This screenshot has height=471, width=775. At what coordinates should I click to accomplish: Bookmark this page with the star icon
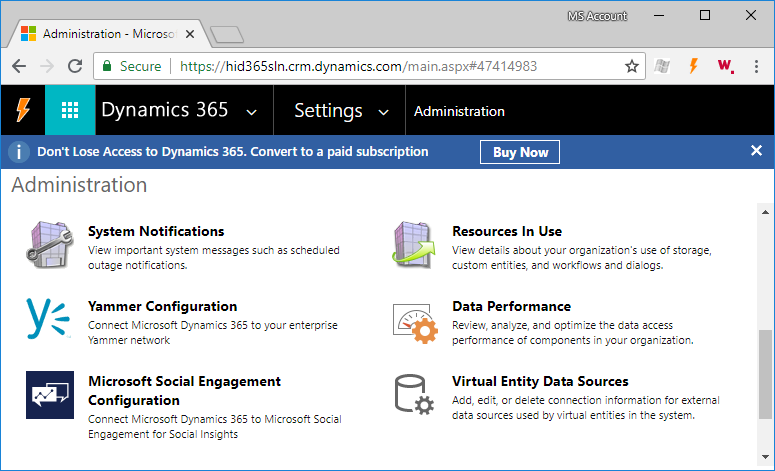632,66
